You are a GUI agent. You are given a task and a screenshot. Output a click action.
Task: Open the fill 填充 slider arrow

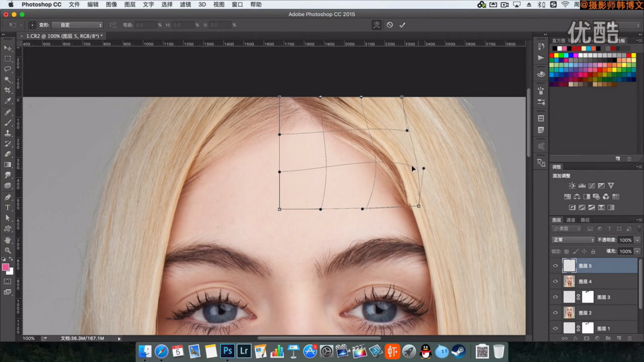(638, 251)
